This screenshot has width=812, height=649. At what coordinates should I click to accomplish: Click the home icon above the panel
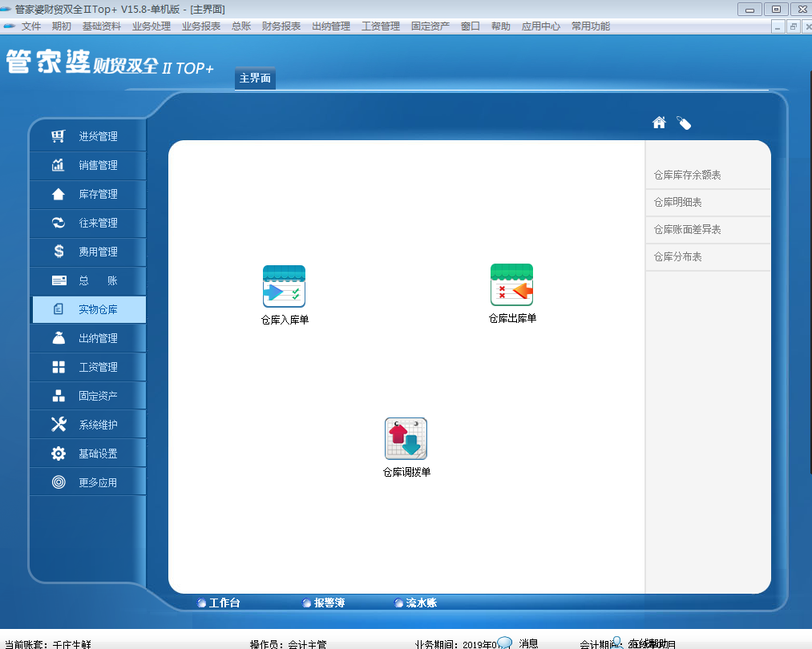(659, 123)
